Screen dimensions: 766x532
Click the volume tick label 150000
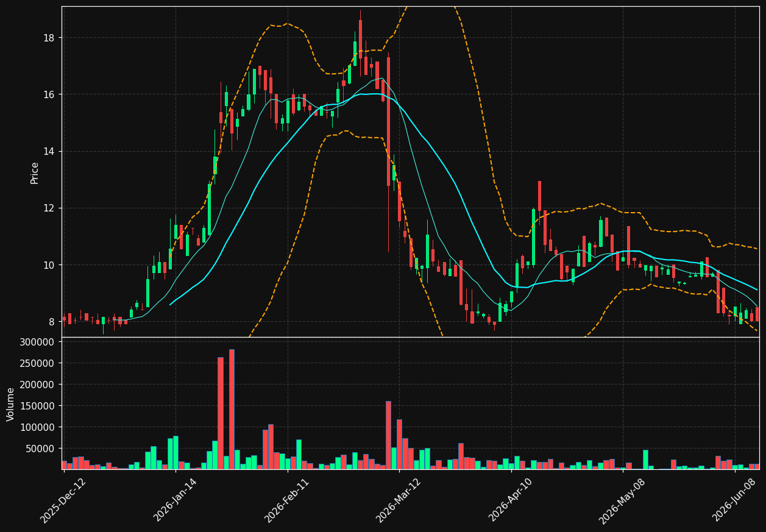[x=38, y=406]
